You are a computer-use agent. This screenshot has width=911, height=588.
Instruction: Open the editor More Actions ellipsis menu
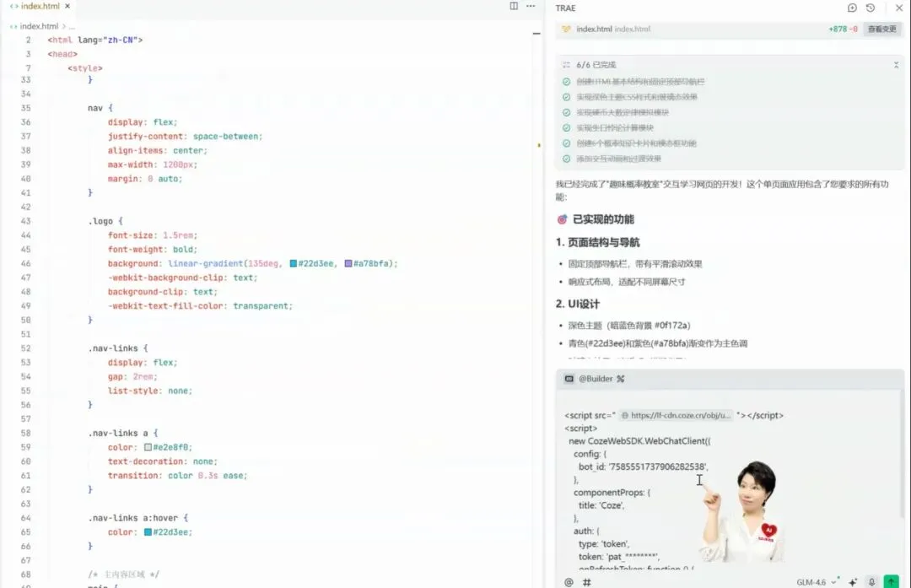click(531, 6)
